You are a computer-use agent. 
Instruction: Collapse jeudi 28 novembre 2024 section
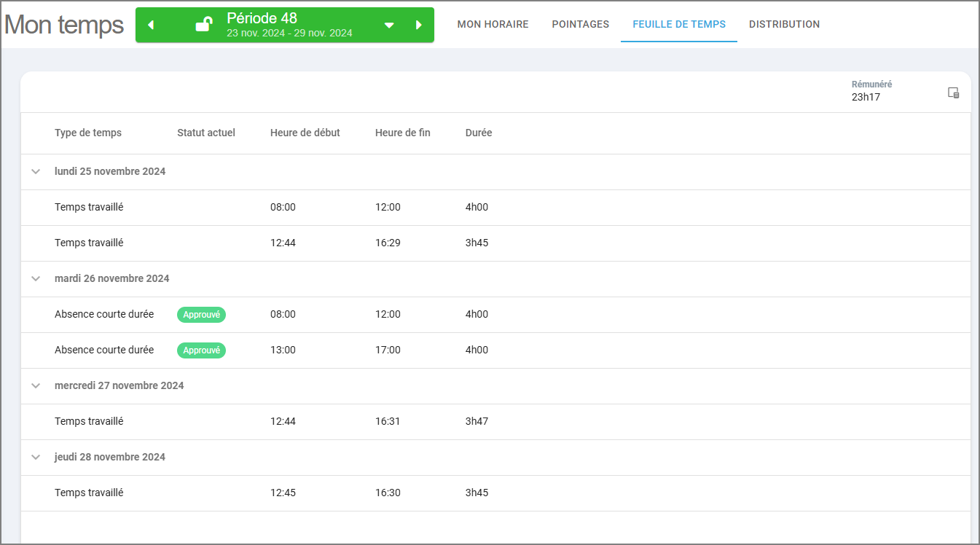[36, 458]
